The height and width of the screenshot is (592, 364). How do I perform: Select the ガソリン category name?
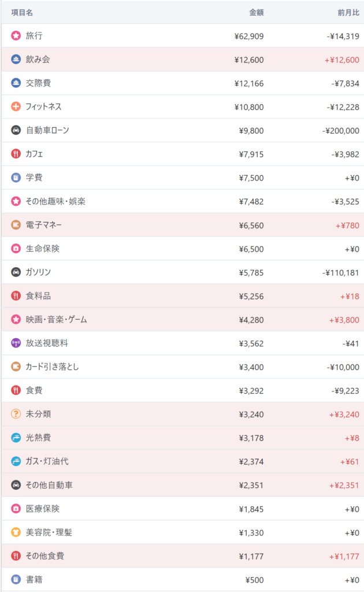(38, 272)
